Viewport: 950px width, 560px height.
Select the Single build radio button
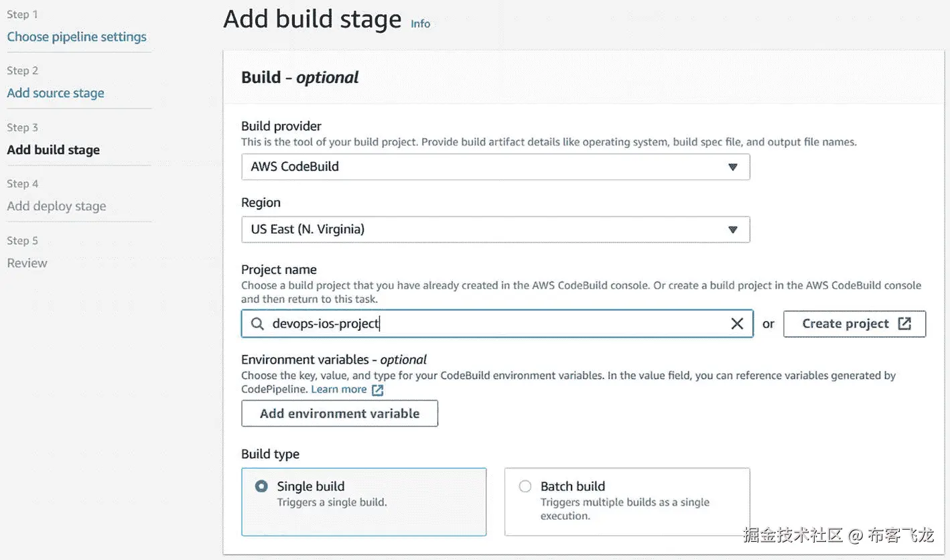(x=261, y=487)
